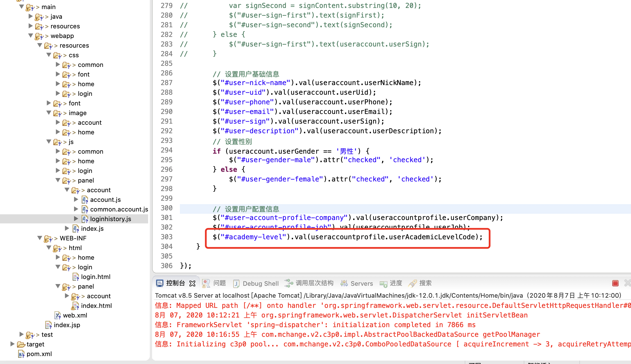Collapse the WEB-INF folder node
Image resolution: width=631 pixels, height=364 pixels.
40,238
